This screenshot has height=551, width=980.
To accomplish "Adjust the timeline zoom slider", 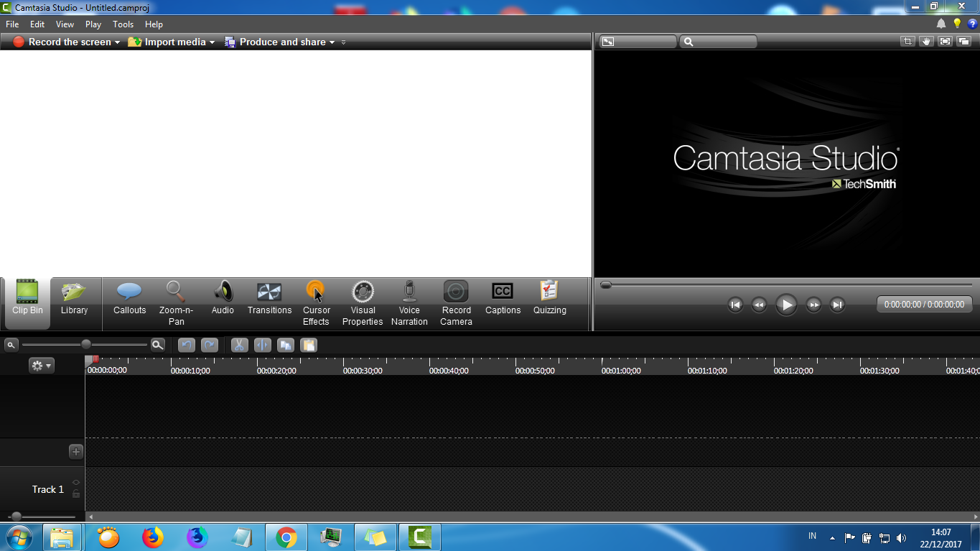I will pos(86,345).
